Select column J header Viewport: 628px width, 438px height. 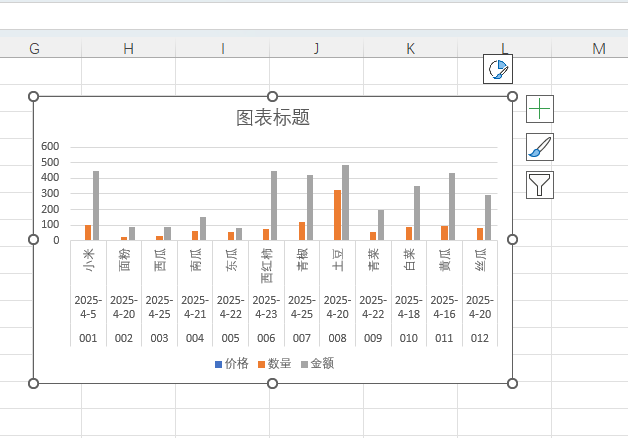[316, 48]
